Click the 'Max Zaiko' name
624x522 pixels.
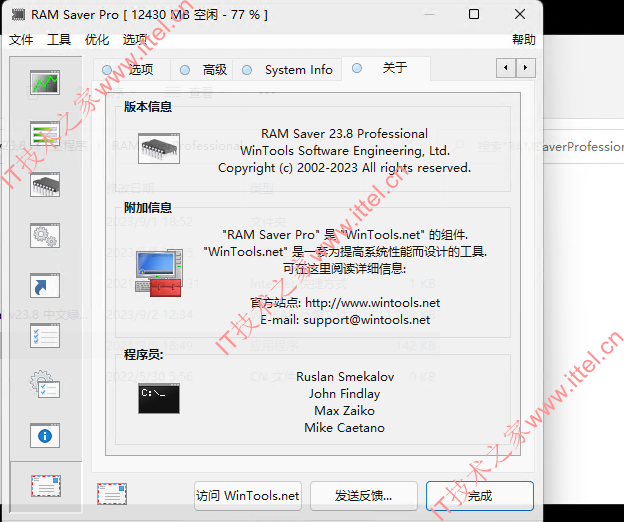(x=345, y=411)
